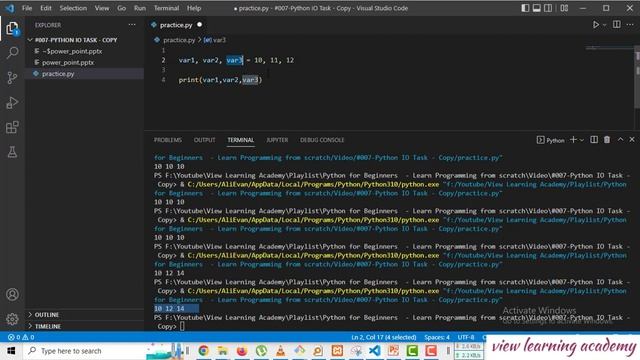
Task: Click Ln 2, Col 17 status item
Action: pyautogui.click(x=384, y=338)
